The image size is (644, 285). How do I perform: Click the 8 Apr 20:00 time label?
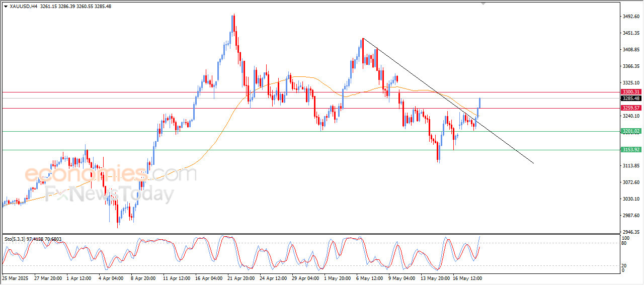coord(143,278)
